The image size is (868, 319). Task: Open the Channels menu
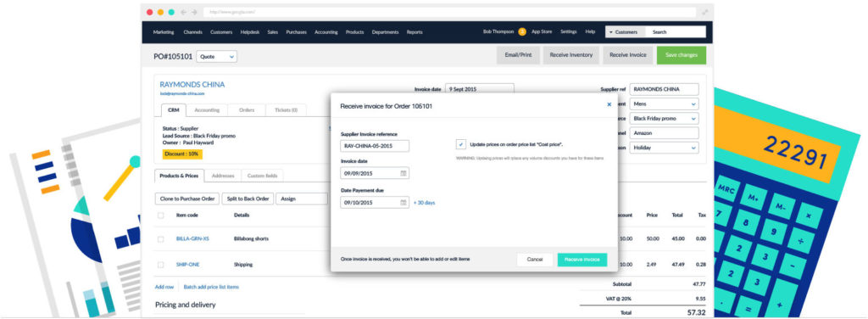(x=193, y=32)
